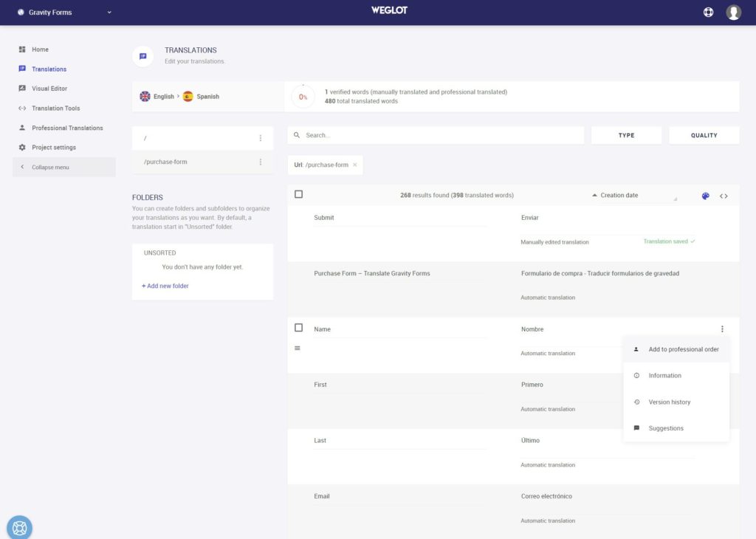Click the floating Weglot helper icon bottom left

pos(19,526)
